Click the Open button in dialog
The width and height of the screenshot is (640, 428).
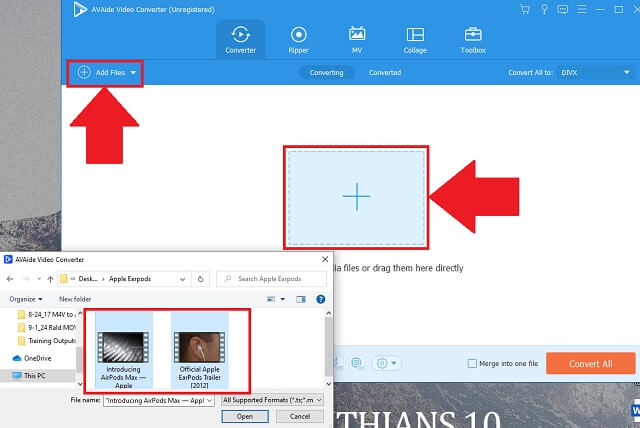tap(245, 416)
